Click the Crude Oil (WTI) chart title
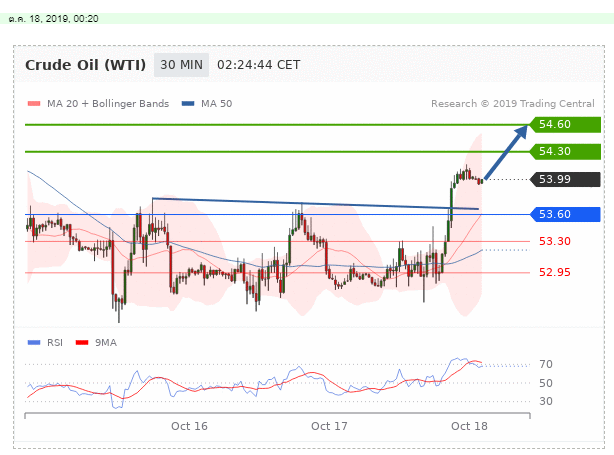614x455 pixels. (85, 65)
